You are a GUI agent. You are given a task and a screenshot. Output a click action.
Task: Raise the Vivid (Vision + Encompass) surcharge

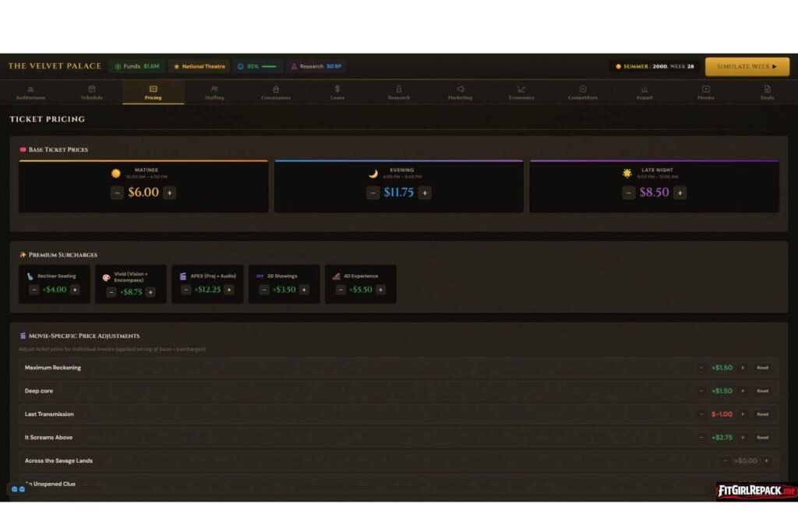click(150, 292)
